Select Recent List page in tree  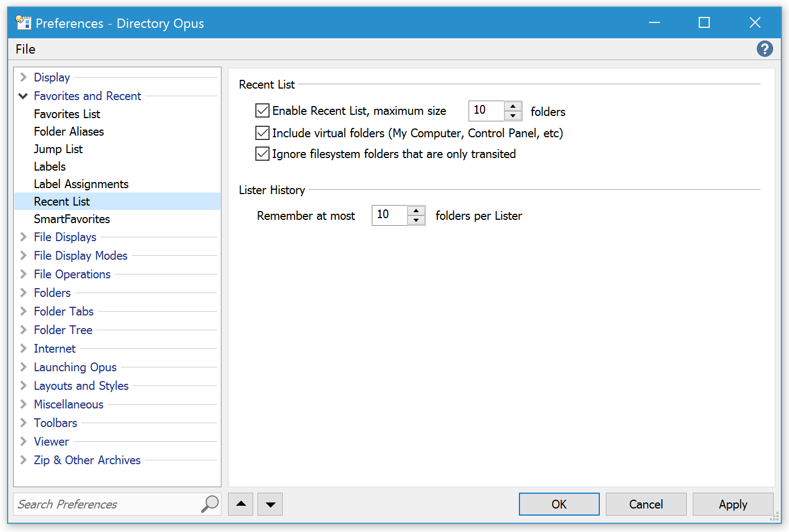click(117, 201)
